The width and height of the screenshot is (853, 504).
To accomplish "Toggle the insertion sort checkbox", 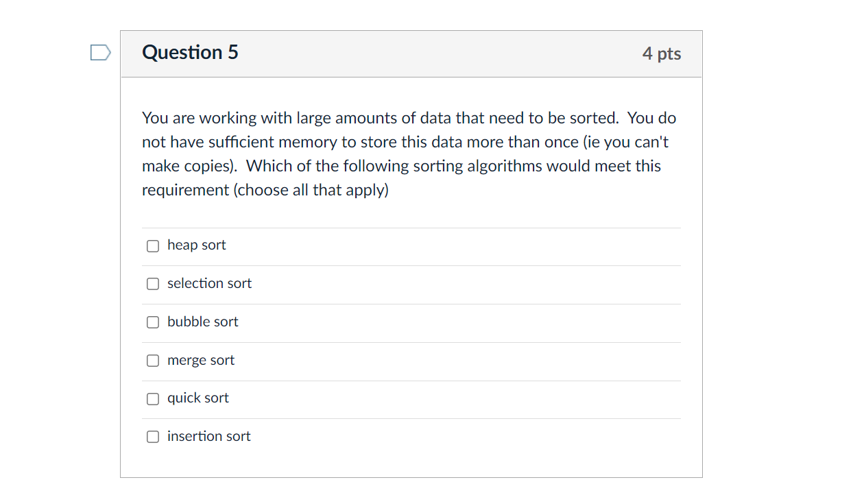I will [153, 437].
